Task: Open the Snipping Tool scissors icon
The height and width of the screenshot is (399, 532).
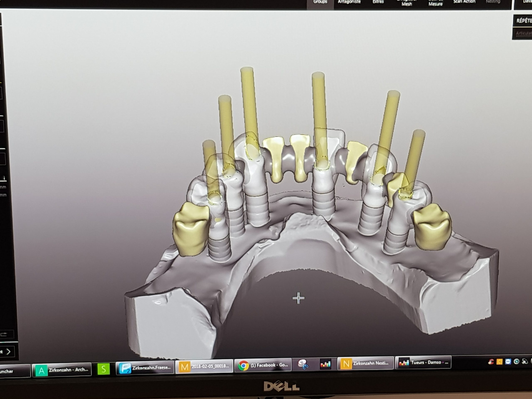Action: [x=303, y=365]
